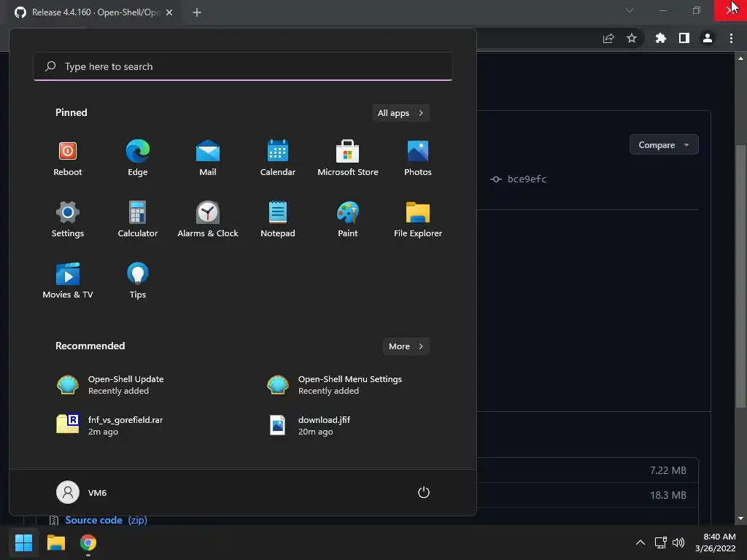Image resolution: width=747 pixels, height=560 pixels.
Task: Click the scrollbar up arrow
Action: coord(740,58)
